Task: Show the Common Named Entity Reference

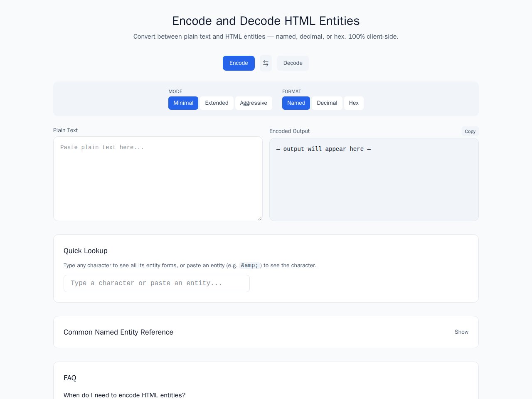Action: (461, 332)
